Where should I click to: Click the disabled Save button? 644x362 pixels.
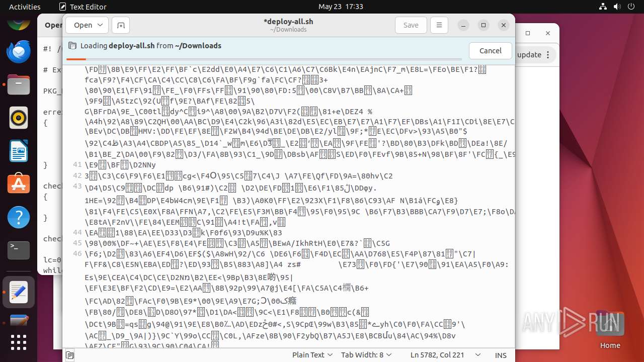point(411,25)
